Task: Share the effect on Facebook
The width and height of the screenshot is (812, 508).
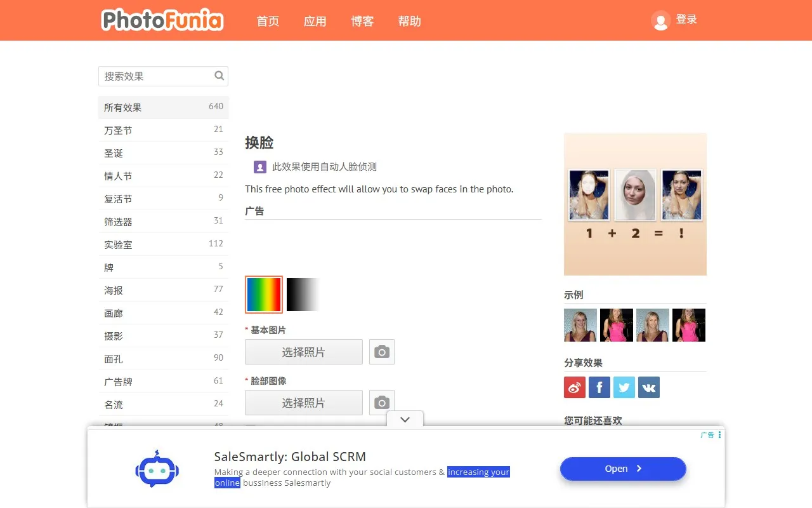Action: 599,387
